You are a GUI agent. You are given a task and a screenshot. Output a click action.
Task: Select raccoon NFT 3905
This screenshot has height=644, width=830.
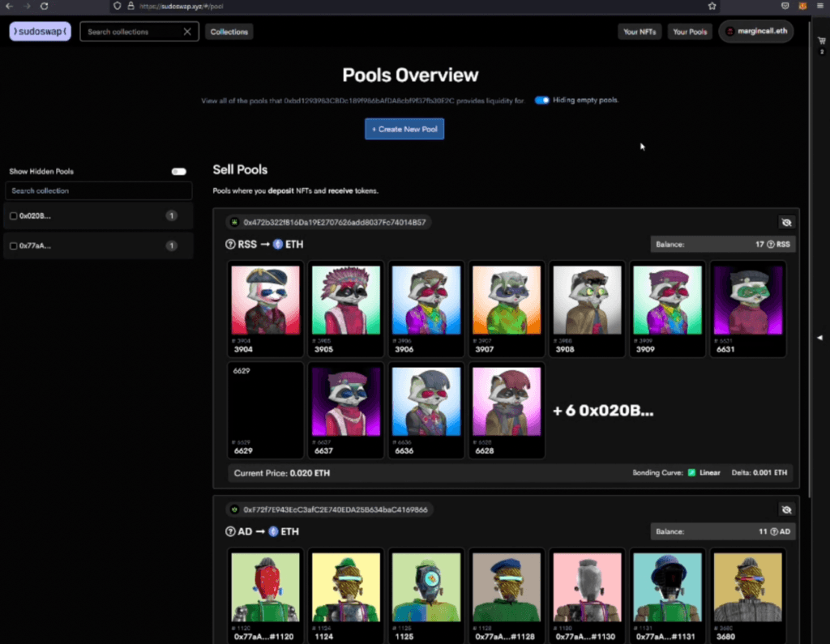pyautogui.click(x=345, y=309)
